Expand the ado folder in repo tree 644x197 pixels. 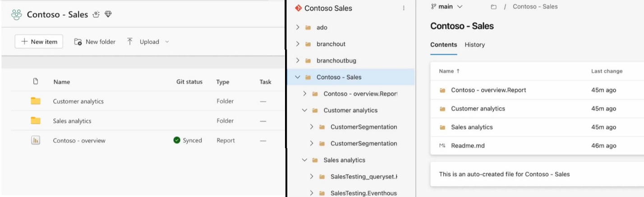point(298,27)
